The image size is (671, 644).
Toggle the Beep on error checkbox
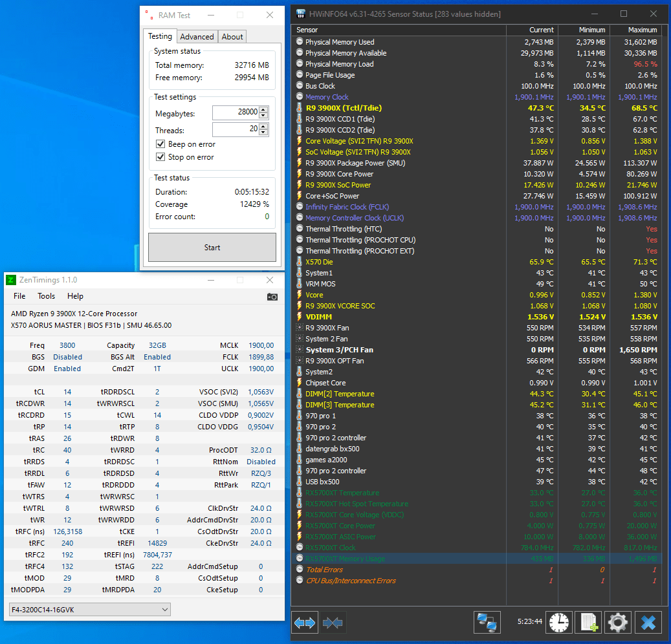pyautogui.click(x=160, y=144)
